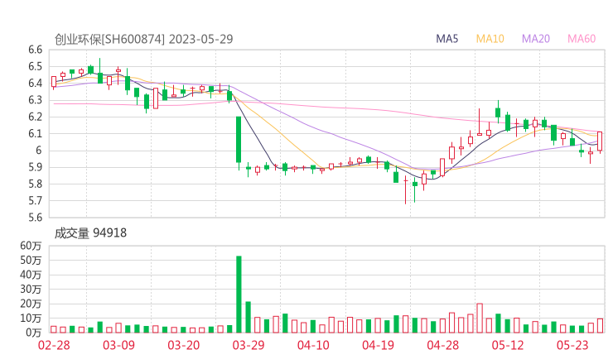Click the MA10 legend label
This screenshot has height=364, width=613.
tap(490, 39)
